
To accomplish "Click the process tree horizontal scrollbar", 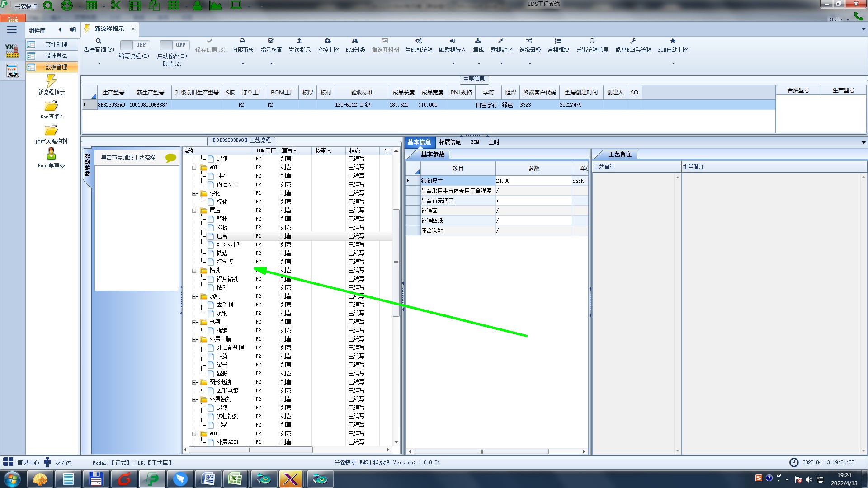I will [251, 450].
